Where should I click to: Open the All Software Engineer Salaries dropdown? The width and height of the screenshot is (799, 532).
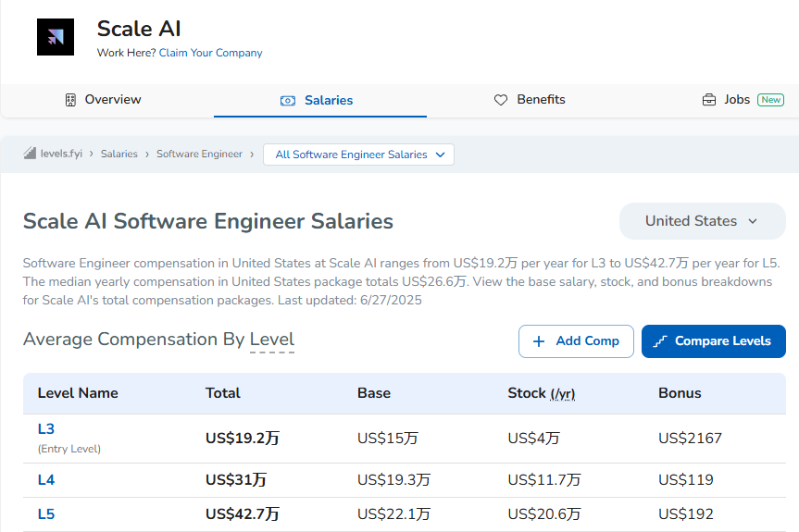tap(358, 155)
